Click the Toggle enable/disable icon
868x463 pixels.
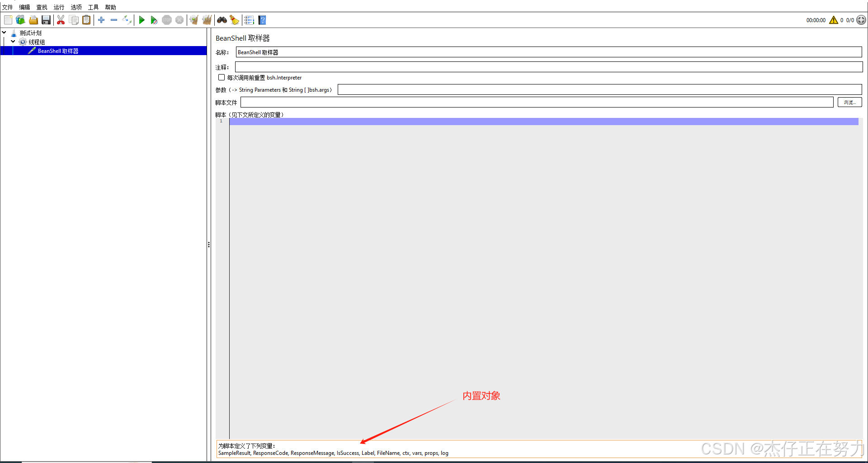click(127, 20)
